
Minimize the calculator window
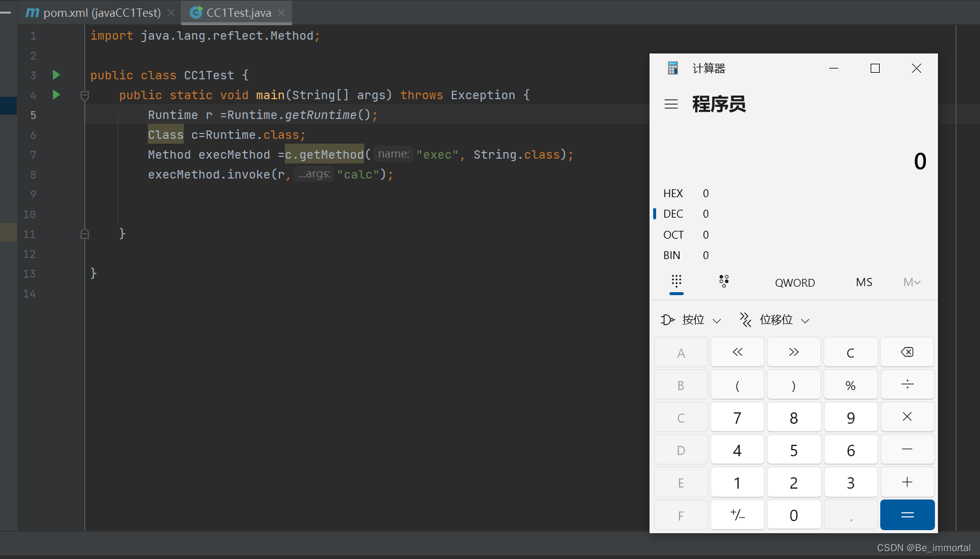tap(833, 68)
